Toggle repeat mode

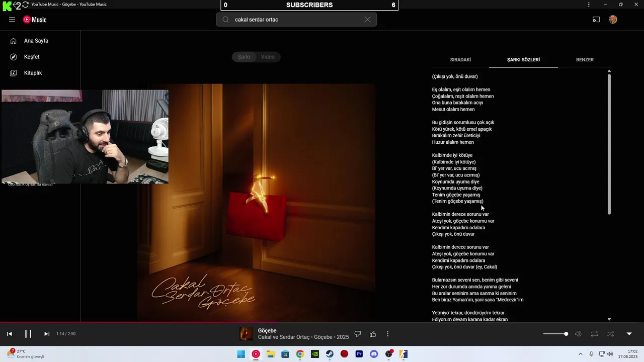[594, 334]
